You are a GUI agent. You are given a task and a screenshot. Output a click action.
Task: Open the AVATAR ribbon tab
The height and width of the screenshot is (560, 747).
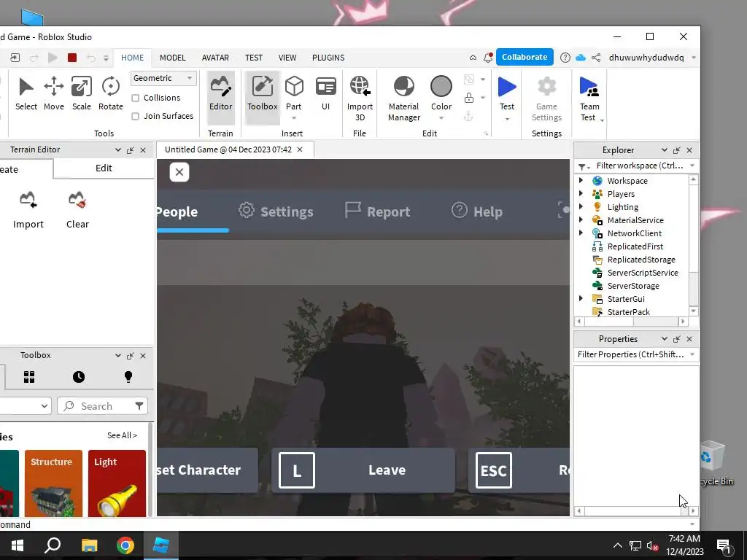coord(215,58)
